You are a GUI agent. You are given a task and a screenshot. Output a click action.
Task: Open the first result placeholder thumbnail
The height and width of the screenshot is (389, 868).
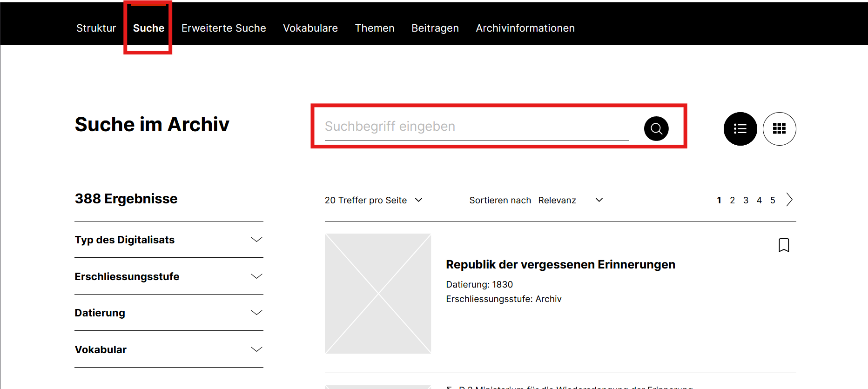378,294
